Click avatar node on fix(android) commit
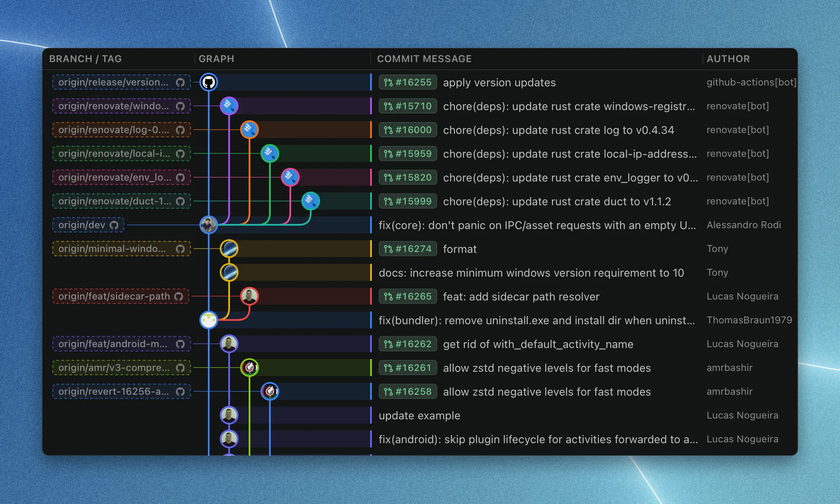 pos(229,439)
